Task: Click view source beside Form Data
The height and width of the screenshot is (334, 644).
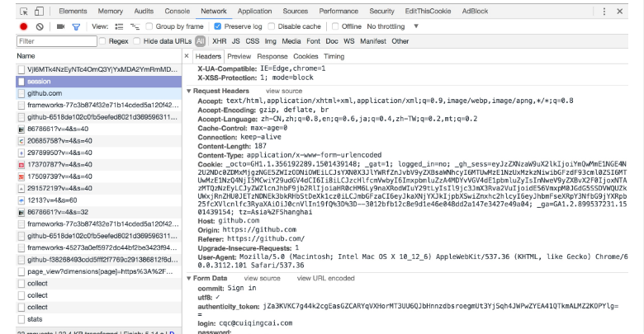Action: point(262,278)
